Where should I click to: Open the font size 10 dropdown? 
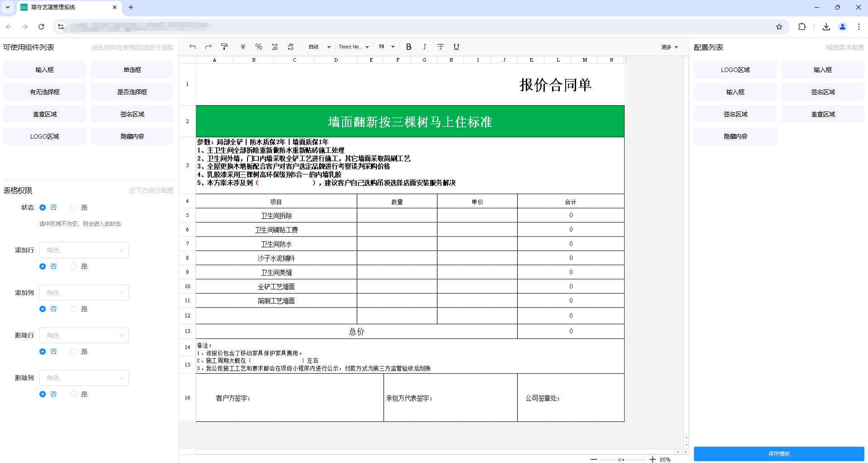387,47
